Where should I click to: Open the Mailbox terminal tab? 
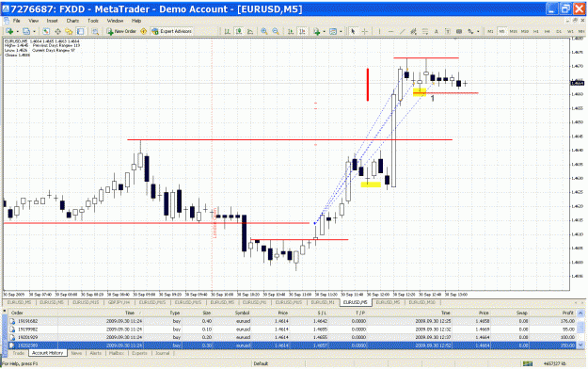[x=117, y=353]
